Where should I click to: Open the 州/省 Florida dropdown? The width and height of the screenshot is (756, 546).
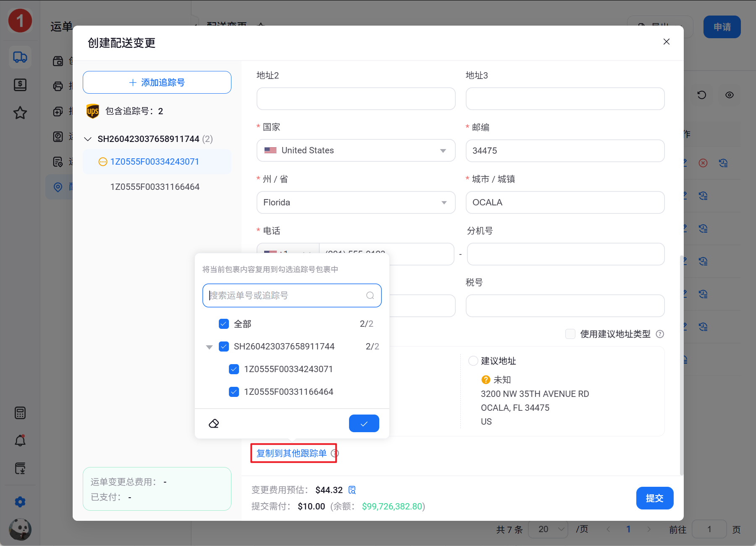tap(356, 202)
